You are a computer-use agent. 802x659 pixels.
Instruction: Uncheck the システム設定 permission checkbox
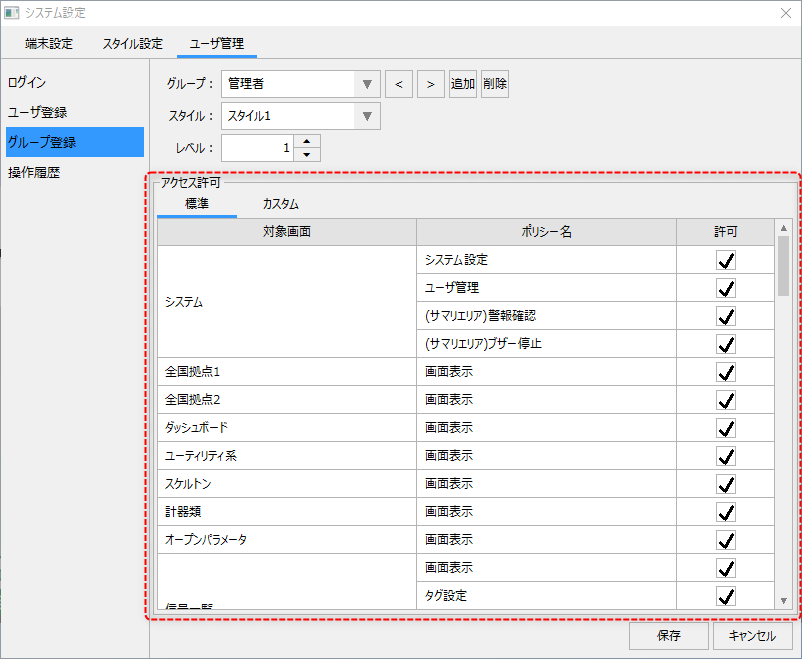726,260
